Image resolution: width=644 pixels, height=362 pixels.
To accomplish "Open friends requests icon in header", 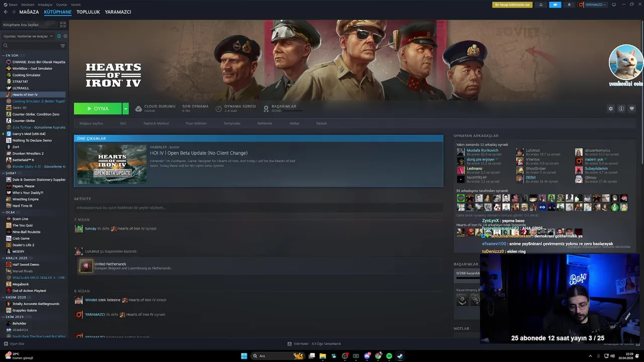I will [x=541, y=5].
